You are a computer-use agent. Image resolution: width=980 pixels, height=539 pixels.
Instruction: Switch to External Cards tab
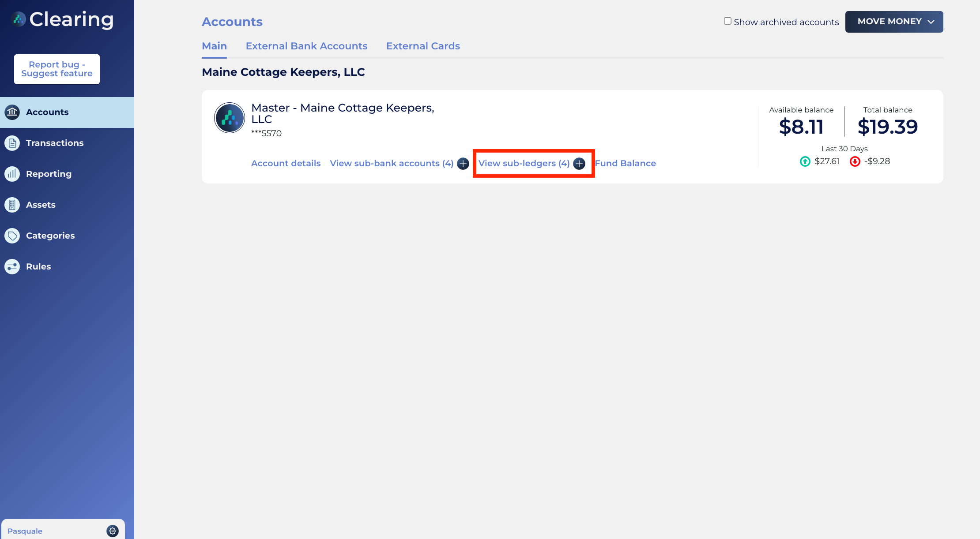click(423, 46)
